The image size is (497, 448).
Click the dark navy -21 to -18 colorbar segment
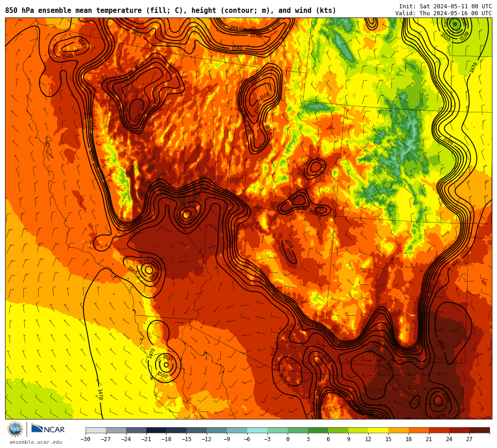[x=156, y=430]
